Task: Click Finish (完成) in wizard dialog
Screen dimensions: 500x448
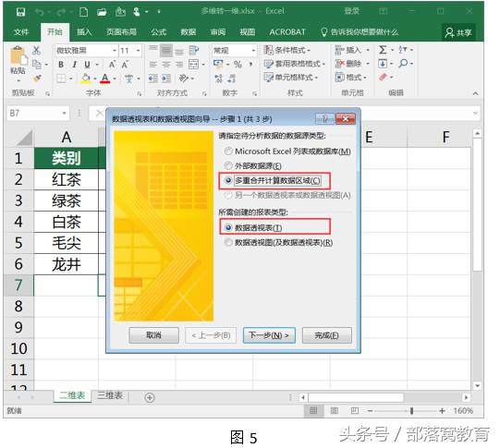Action: [326, 335]
